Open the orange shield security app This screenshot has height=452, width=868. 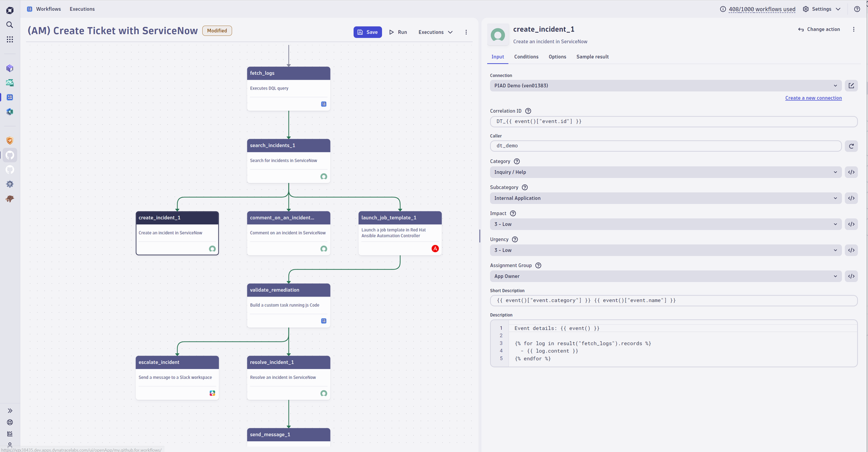10,141
